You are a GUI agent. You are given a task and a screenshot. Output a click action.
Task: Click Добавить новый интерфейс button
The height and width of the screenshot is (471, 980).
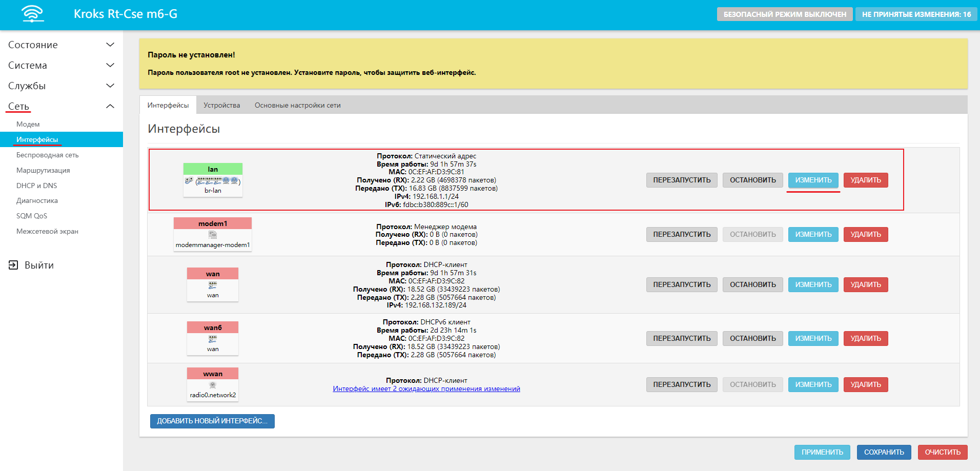pos(212,421)
